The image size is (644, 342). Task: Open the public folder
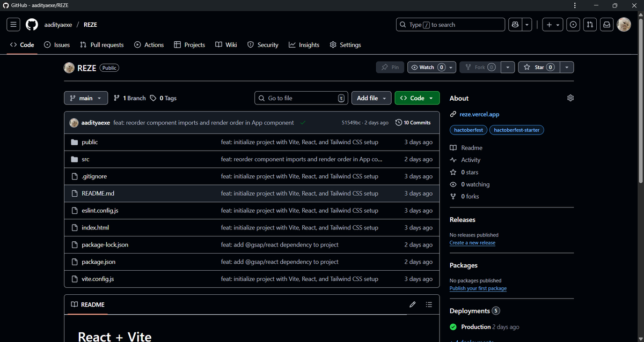[x=90, y=142]
